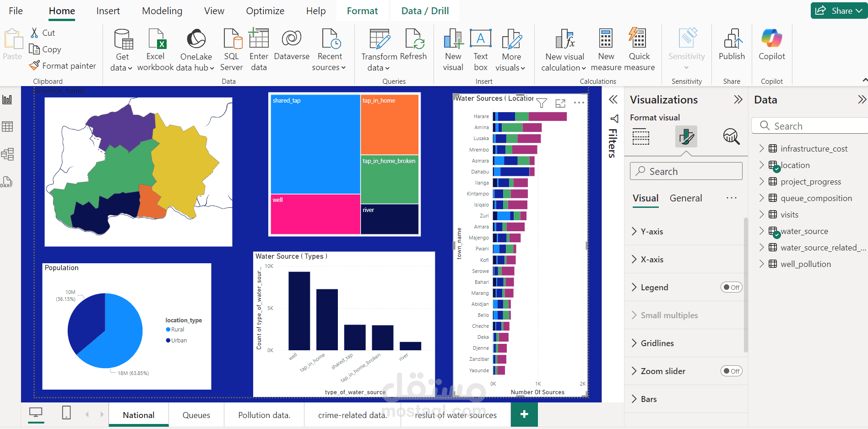Collapse the Data pane
This screenshot has width=868, height=429.
pyautogui.click(x=862, y=99)
